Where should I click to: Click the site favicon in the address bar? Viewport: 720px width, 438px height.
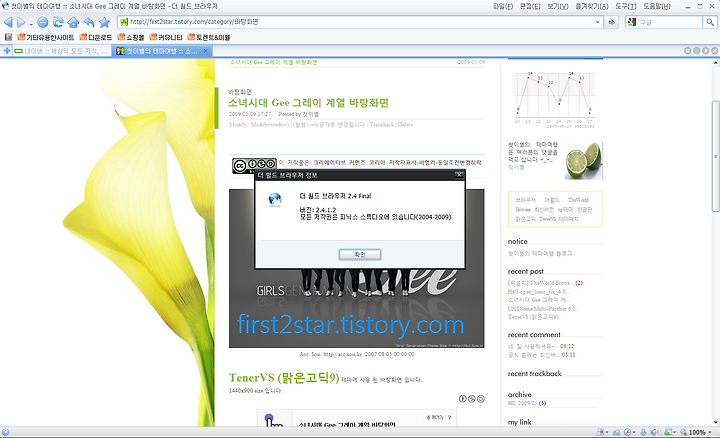[x=124, y=22]
